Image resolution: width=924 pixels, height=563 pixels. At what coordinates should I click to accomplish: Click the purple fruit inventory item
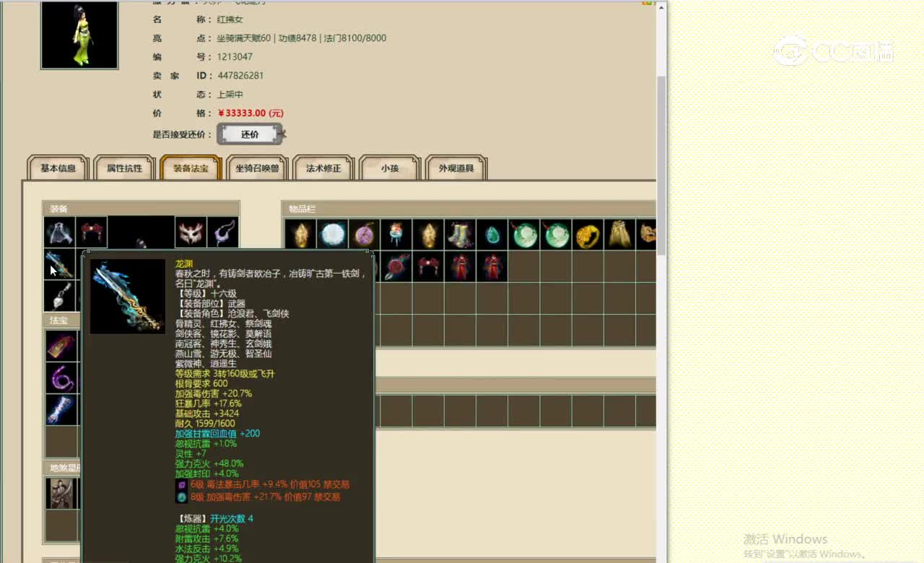[x=364, y=235]
